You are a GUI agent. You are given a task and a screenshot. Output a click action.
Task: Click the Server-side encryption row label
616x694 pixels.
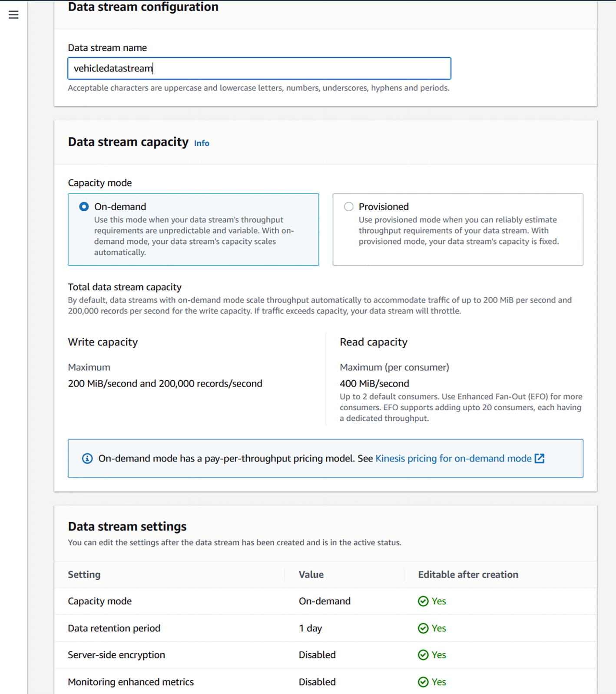[x=116, y=655]
